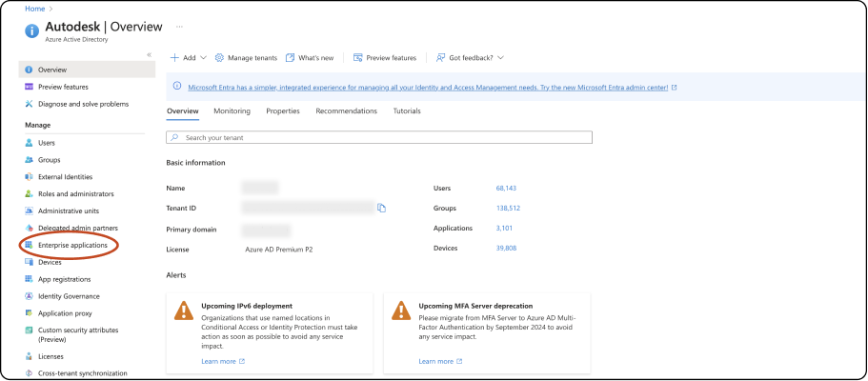Click the Autodesk blue info icon in header
The height and width of the screenshot is (381, 868).
click(32, 30)
